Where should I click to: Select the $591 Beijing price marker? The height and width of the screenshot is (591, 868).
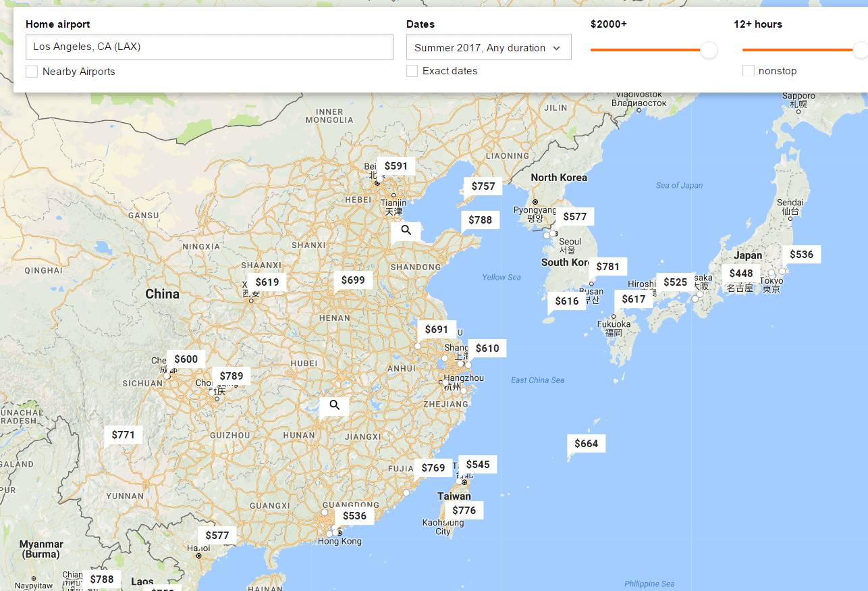[396, 165]
